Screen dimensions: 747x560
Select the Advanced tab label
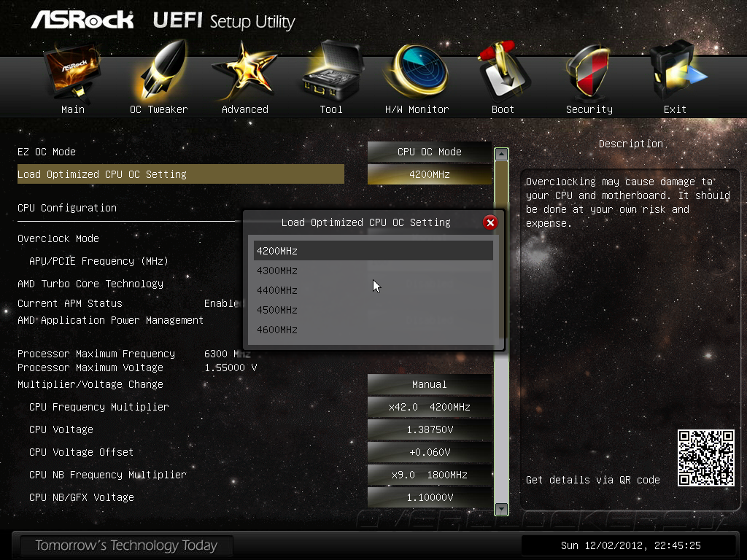point(245,109)
